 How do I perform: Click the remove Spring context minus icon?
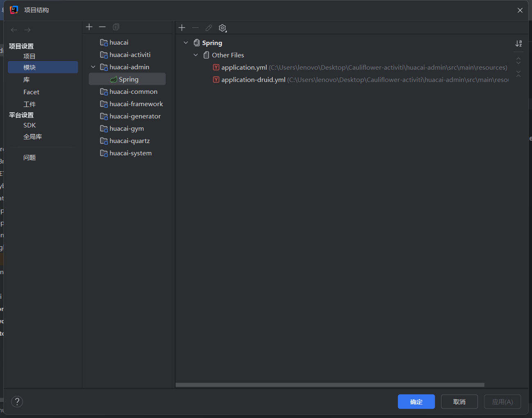click(x=195, y=27)
